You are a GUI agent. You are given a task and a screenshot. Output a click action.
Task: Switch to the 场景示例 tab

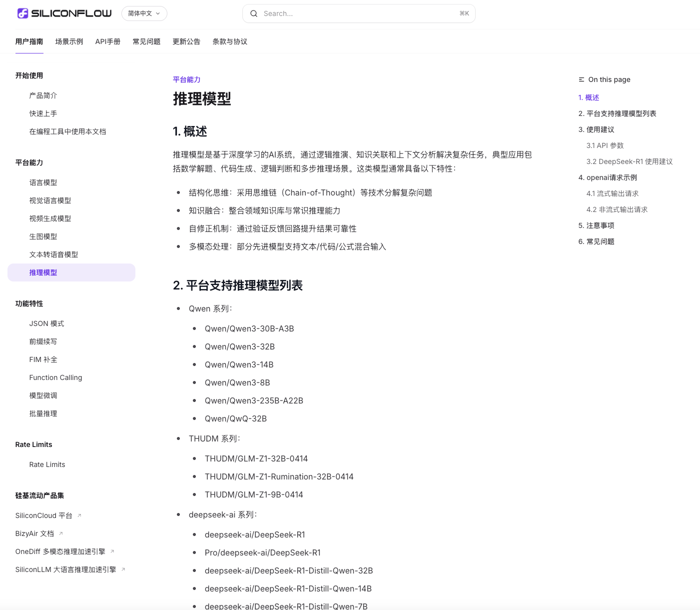click(x=69, y=41)
